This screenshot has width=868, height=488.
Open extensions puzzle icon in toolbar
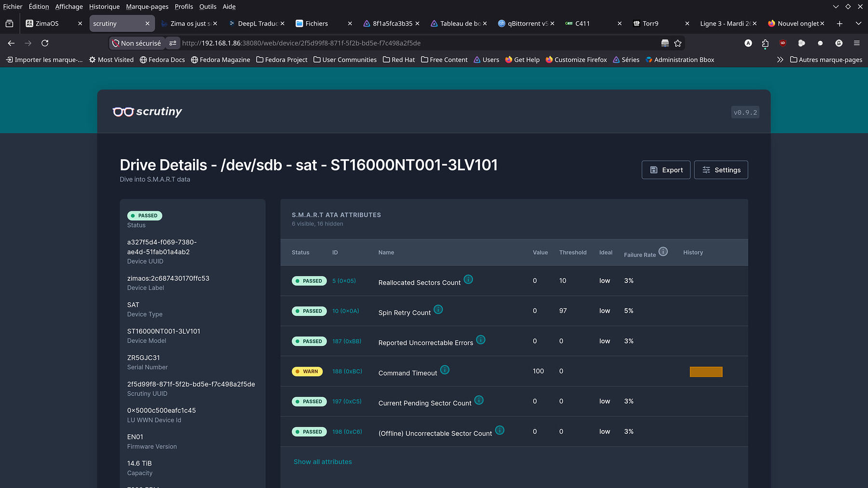(x=765, y=43)
